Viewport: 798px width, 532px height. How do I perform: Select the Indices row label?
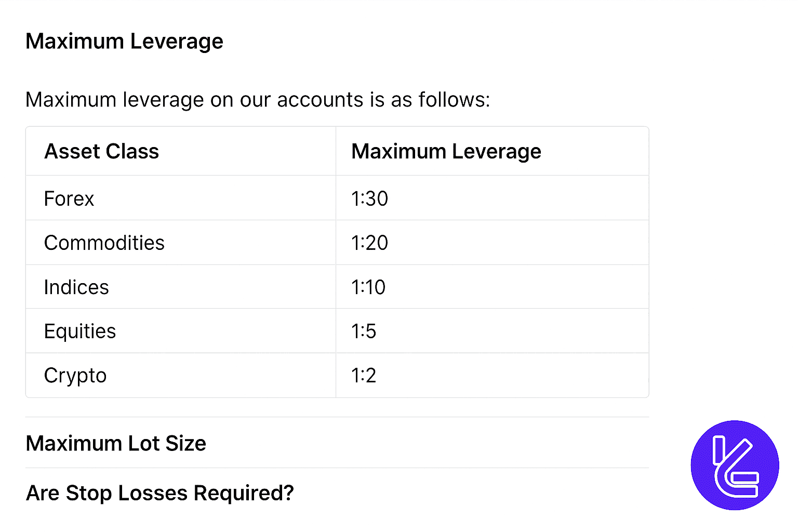(x=76, y=287)
